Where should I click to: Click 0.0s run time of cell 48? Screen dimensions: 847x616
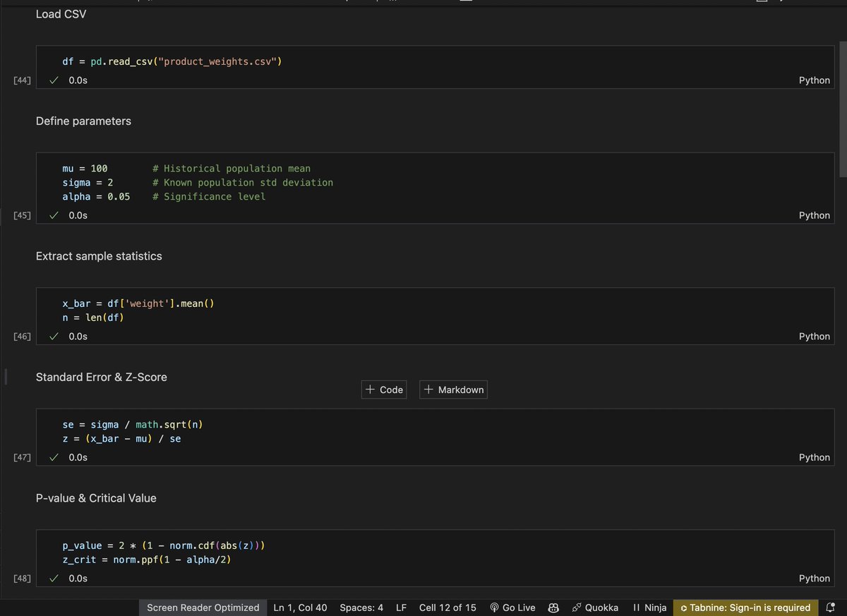click(78, 579)
